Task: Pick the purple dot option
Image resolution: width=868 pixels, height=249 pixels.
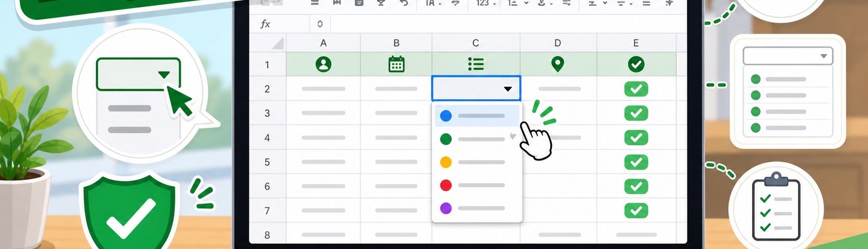Action: pyautogui.click(x=476, y=208)
